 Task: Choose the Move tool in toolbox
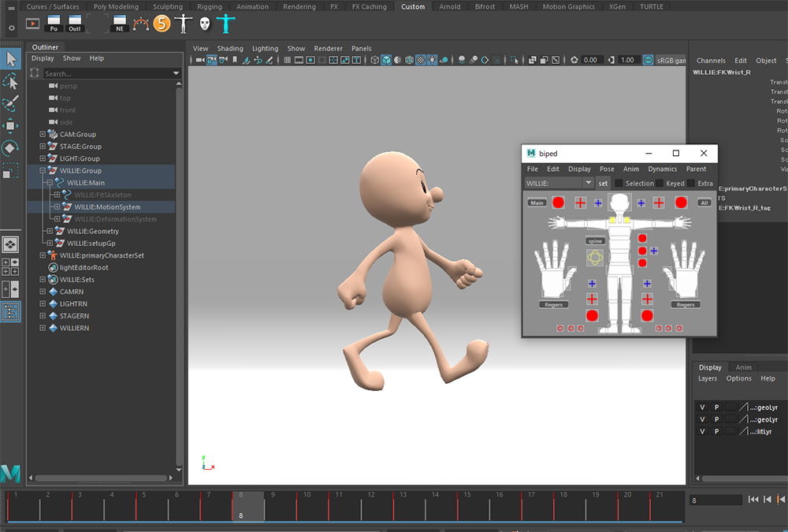click(11, 125)
